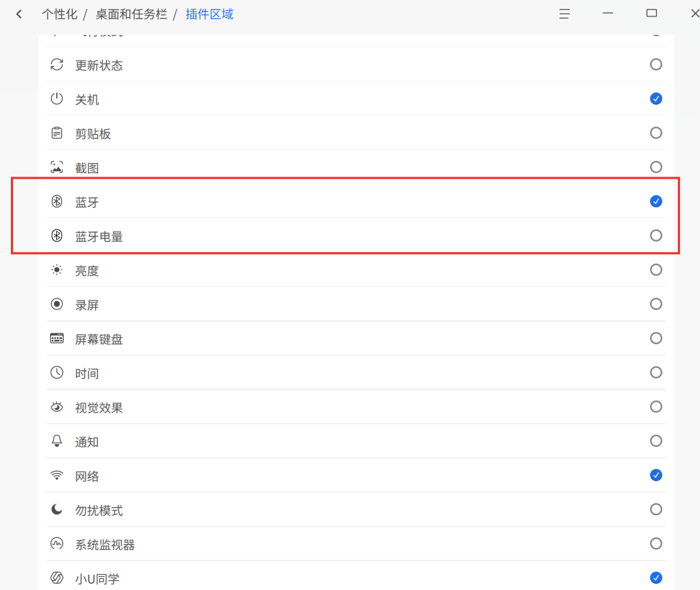Enable the 时间 plugin checkbox
The width and height of the screenshot is (700, 590).
point(655,372)
